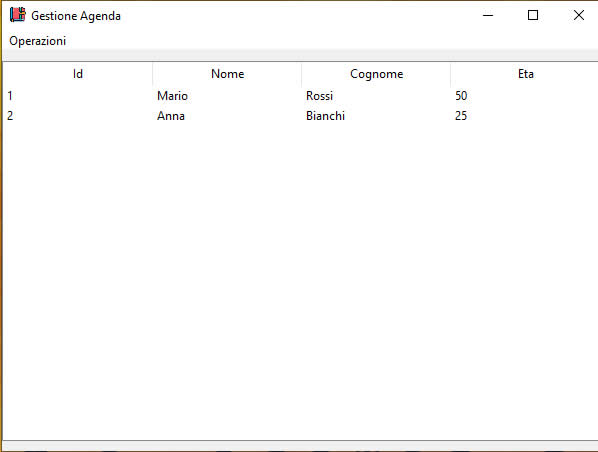The width and height of the screenshot is (598, 452).
Task: Click the Cognome column header
Action: (x=376, y=74)
